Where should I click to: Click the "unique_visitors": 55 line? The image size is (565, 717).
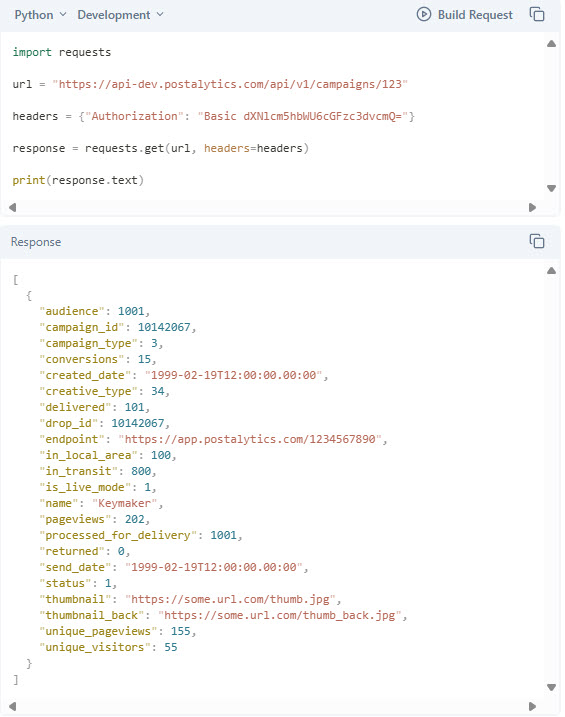pyautogui.click(x=108, y=647)
